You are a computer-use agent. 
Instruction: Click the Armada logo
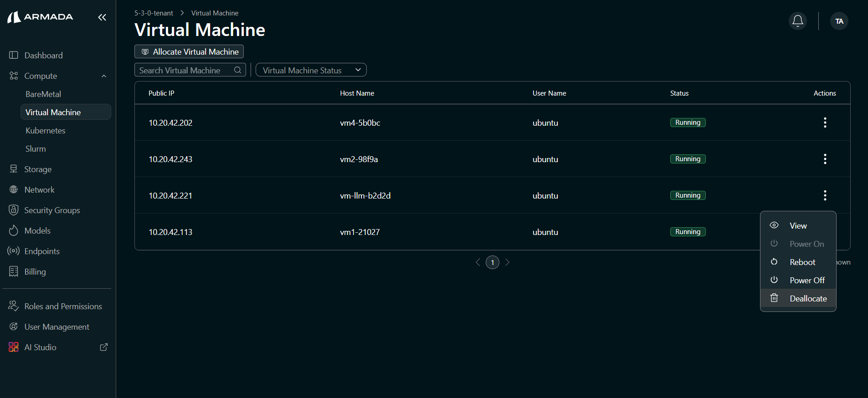pyautogui.click(x=40, y=17)
